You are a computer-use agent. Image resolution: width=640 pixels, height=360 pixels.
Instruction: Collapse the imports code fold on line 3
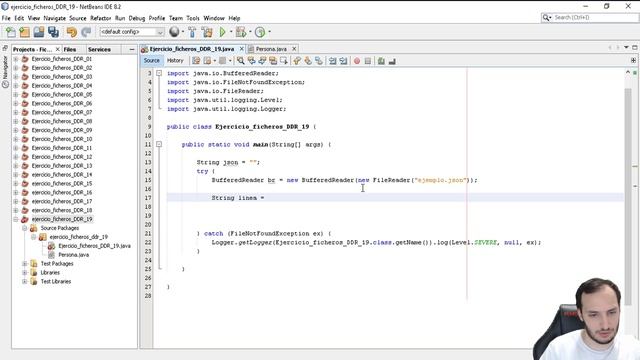point(159,73)
